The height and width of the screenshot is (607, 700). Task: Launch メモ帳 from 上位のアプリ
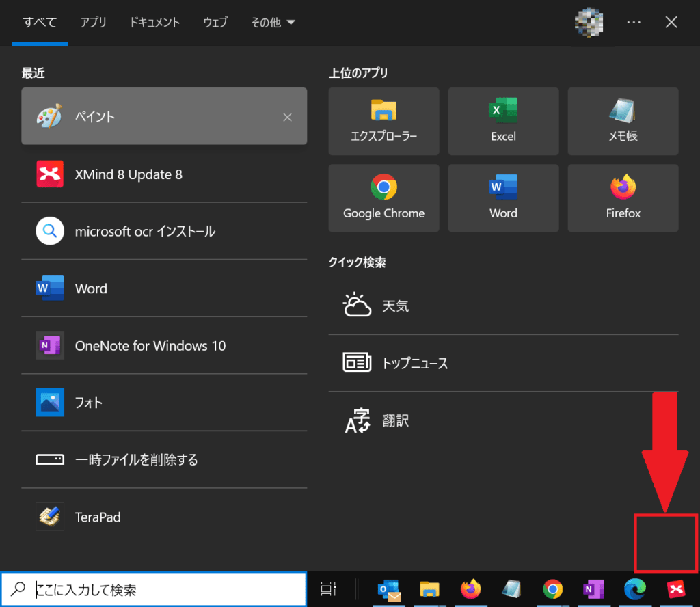point(622,122)
